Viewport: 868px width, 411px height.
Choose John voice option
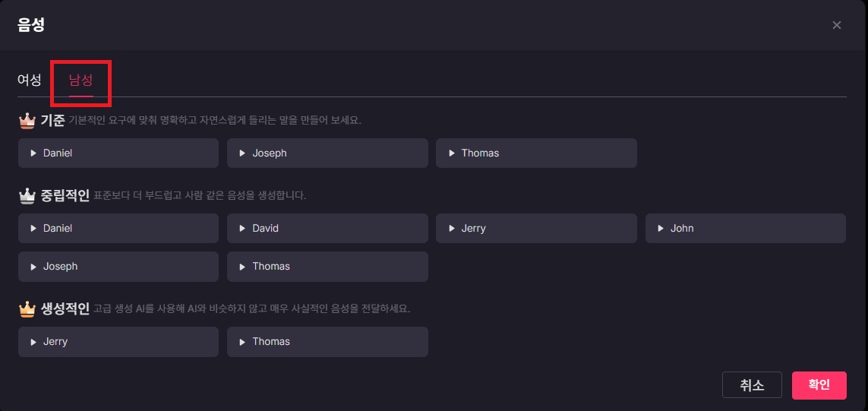pyautogui.click(x=746, y=228)
